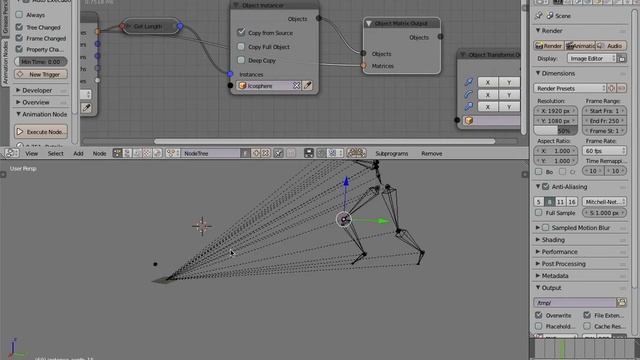
Task: Toggle the Frame Changed checkbox
Action: coord(19,38)
